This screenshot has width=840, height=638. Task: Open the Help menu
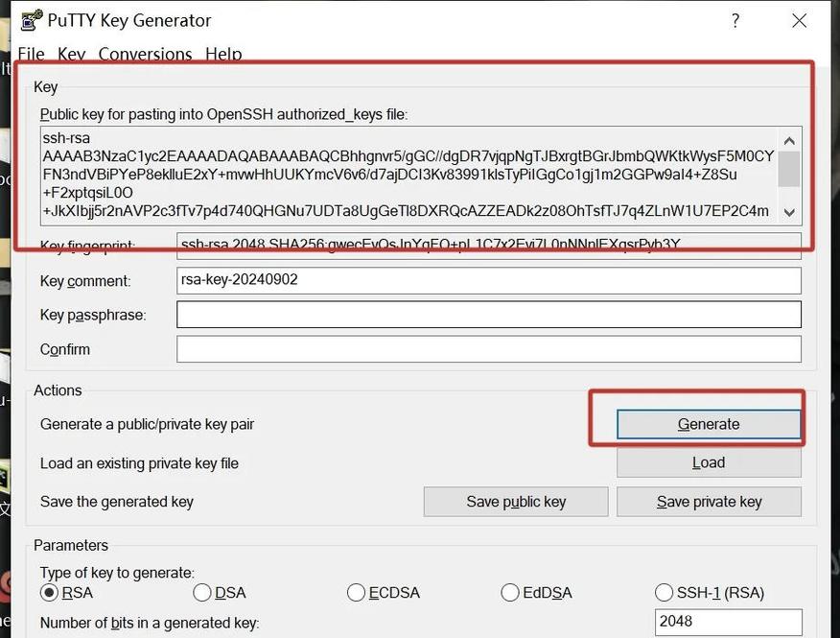(223, 54)
